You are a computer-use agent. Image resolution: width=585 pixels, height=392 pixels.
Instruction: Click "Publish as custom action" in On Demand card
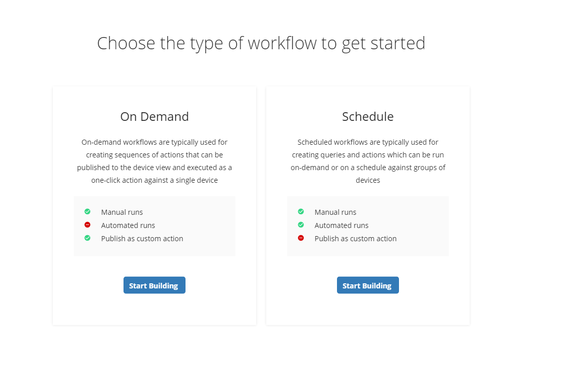click(142, 239)
